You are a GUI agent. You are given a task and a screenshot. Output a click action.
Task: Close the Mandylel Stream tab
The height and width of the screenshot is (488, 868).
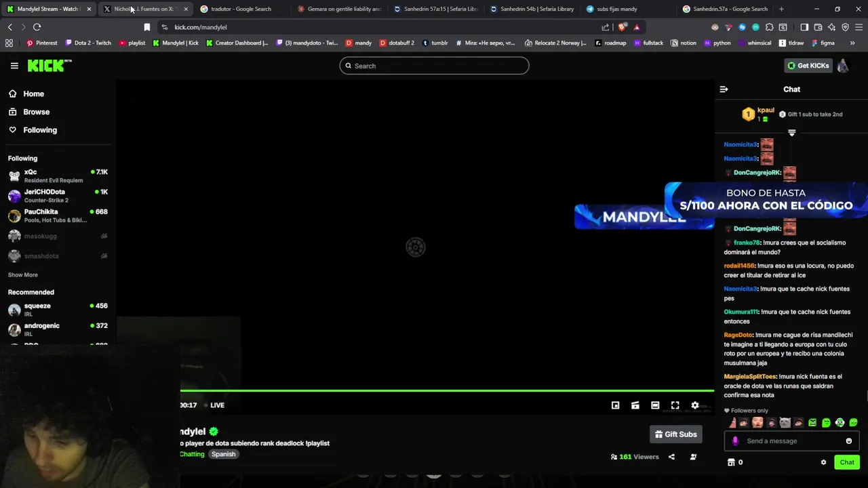[x=89, y=9]
